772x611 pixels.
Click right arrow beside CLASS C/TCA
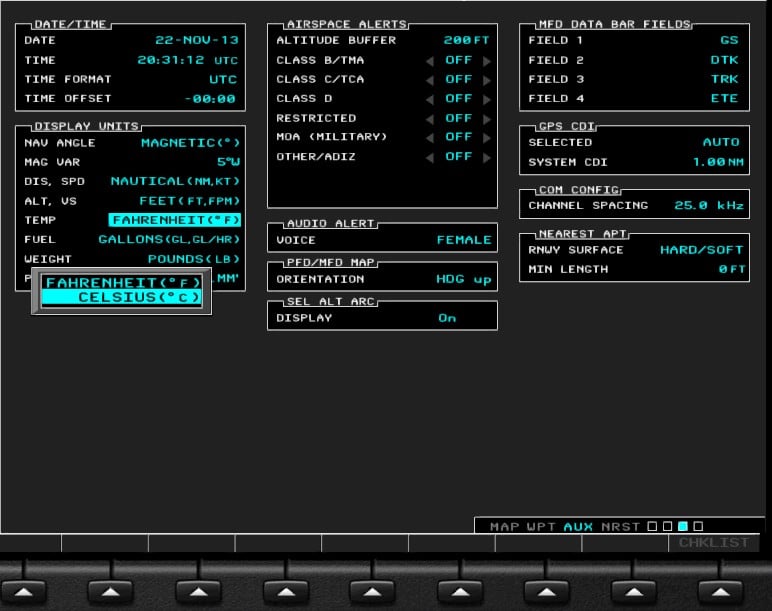(487, 79)
